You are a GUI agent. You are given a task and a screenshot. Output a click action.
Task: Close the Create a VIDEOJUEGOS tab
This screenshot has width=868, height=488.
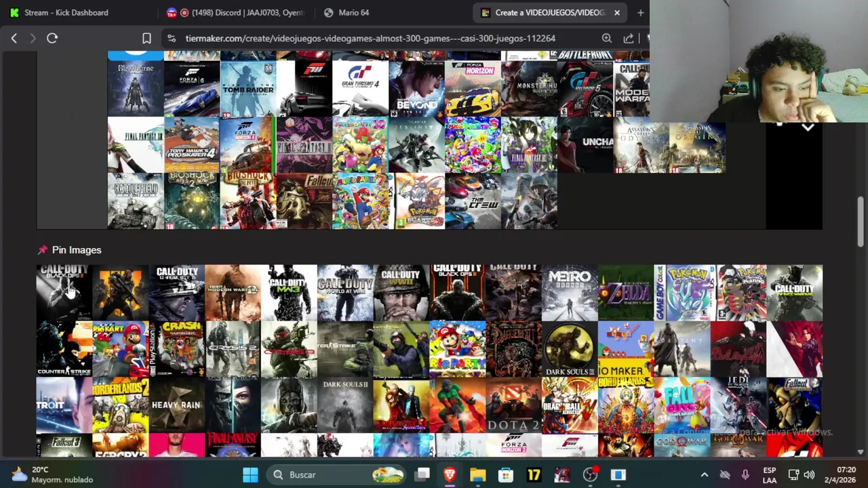click(x=617, y=12)
